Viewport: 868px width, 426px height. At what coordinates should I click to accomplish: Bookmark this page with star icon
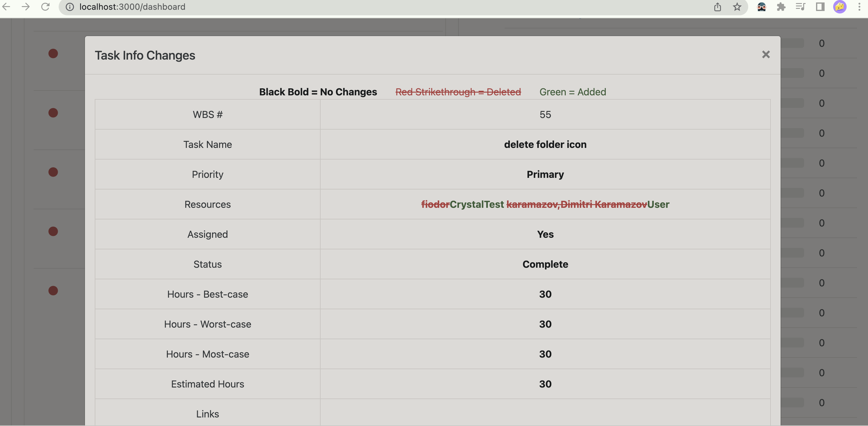pyautogui.click(x=737, y=7)
